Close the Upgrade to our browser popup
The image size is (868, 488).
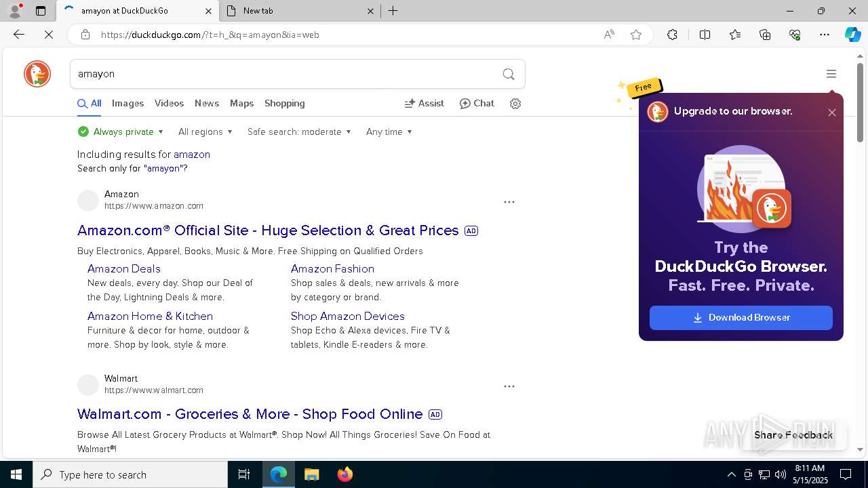[x=832, y=113]
